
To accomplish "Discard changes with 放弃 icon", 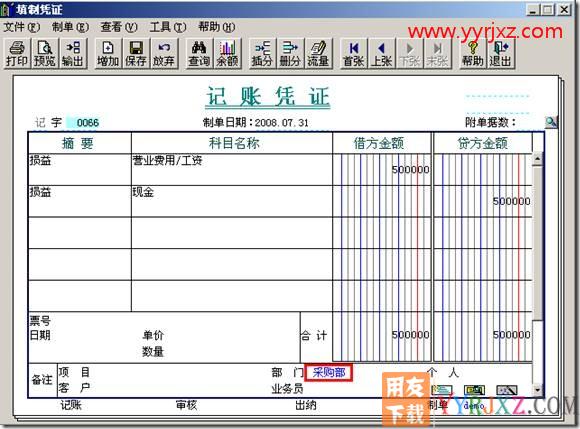I will [x=163, y=54].
